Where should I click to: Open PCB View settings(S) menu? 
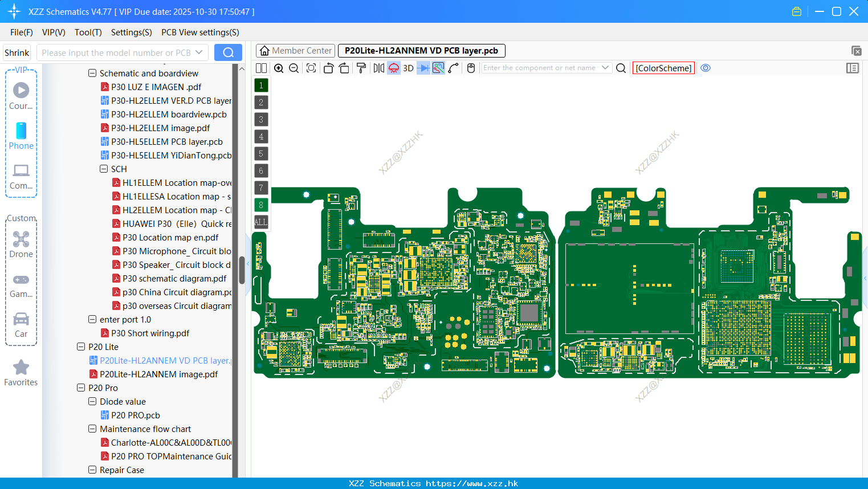[200, 32]
